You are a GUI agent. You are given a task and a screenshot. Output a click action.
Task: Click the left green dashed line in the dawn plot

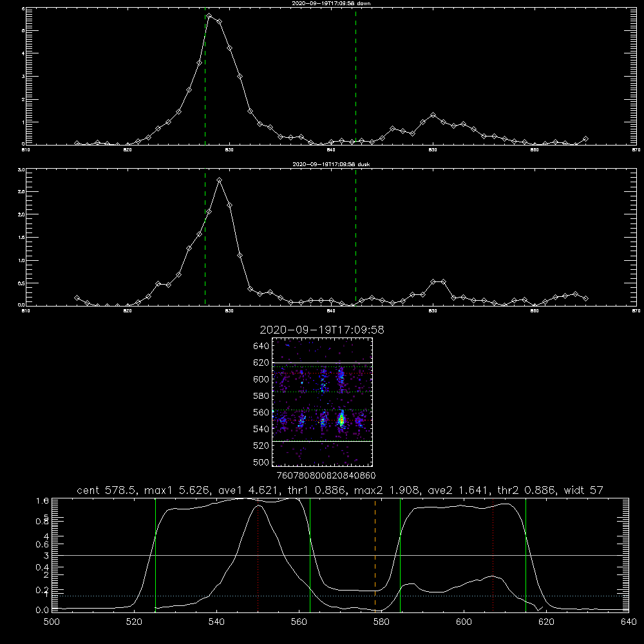click(x=205, y=77)
